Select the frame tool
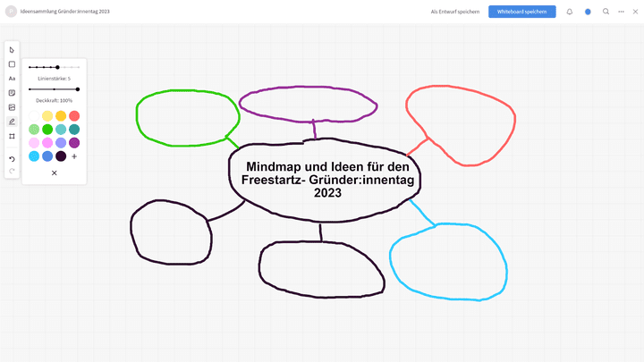 [x=12, y=136]
